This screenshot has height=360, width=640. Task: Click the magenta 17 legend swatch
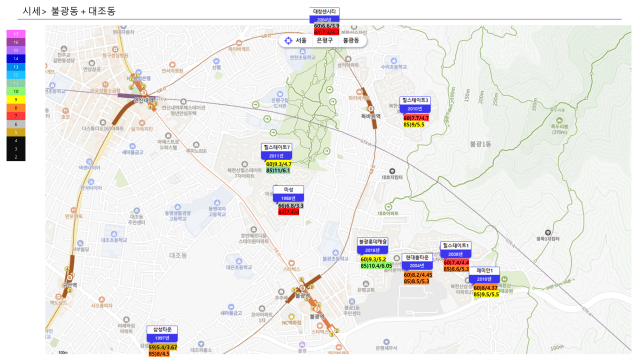(x=16, y=33)
